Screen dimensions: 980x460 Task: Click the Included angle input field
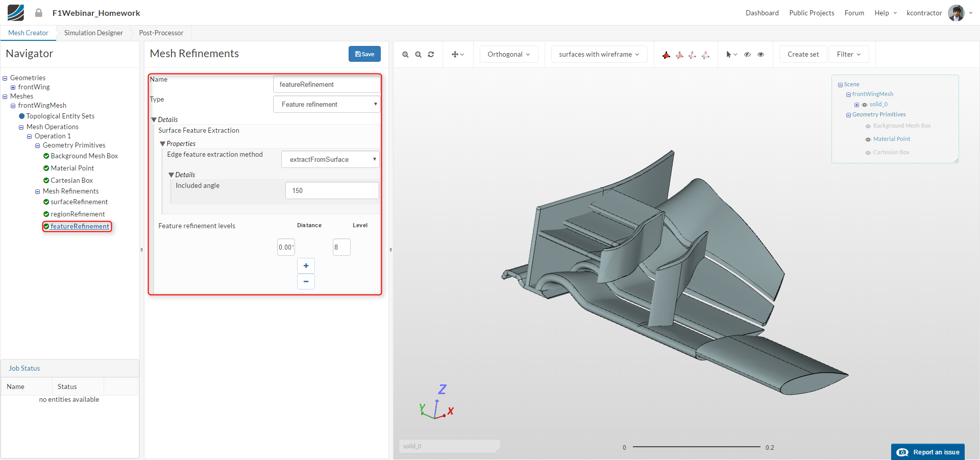(332, 190)
